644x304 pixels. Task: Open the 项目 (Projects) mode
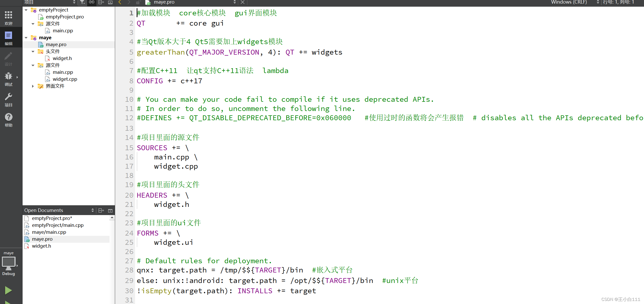(x=8, y=99)
